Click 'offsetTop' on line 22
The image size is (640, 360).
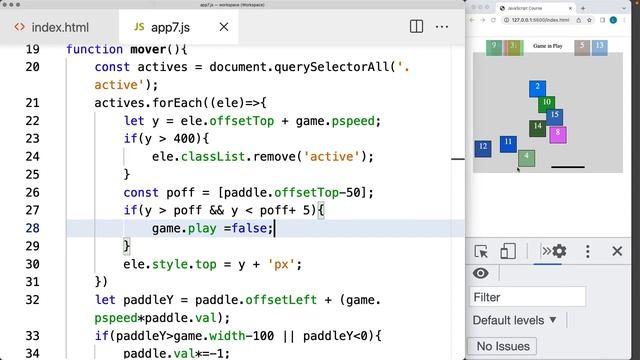tap(241, 121)
